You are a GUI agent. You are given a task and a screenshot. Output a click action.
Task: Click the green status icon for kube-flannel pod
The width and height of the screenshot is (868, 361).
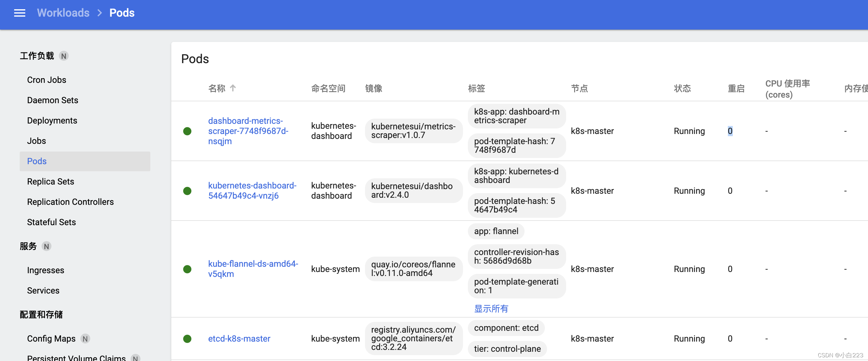(x=187, y=269)
